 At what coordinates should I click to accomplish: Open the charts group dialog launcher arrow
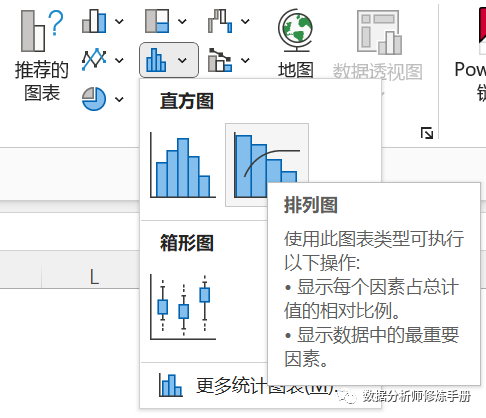[427, 133]
